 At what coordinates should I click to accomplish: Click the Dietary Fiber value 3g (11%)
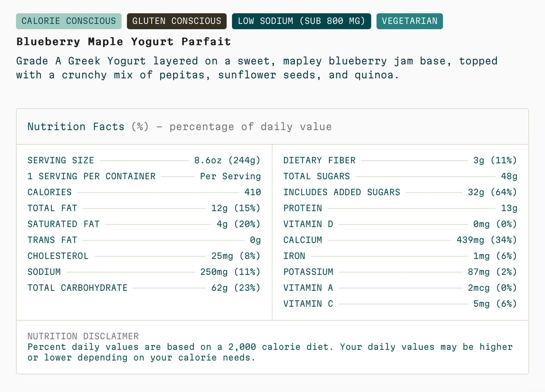point(495,160)
